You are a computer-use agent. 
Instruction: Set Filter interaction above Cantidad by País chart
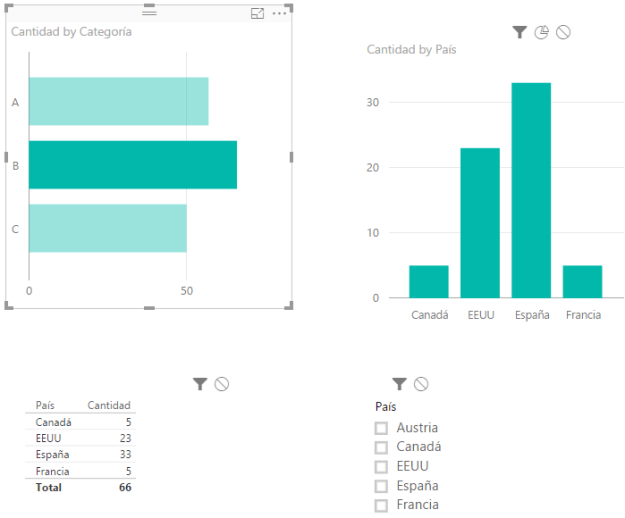tap(519, 33)
